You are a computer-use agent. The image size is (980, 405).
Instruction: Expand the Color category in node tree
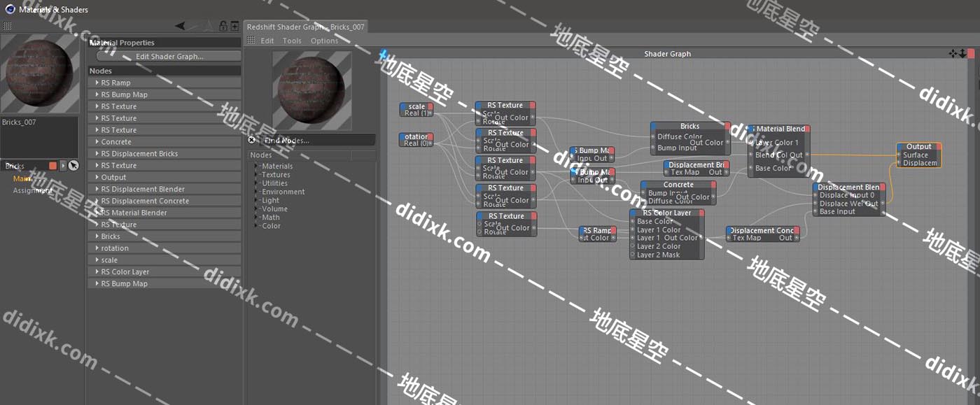click(x=257, y=226)
